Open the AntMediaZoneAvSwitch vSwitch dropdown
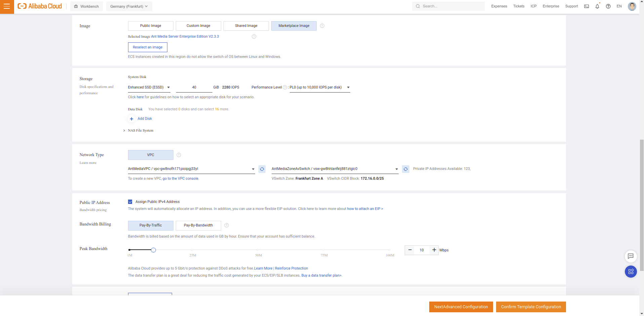This screenshot has height=316, width=644. 335,169
